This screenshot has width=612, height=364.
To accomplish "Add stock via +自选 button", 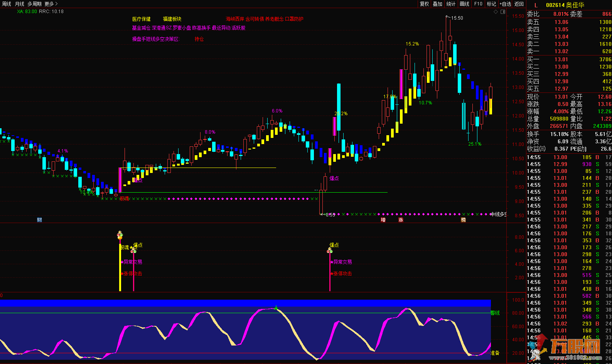I will [505, 4].
